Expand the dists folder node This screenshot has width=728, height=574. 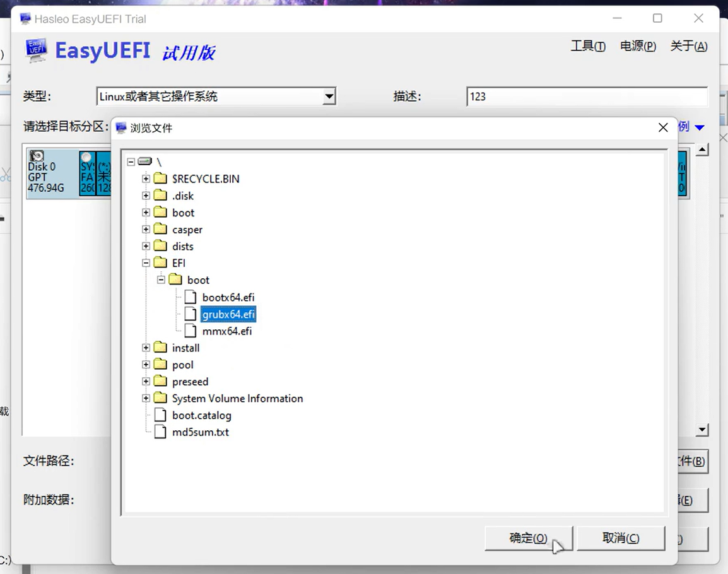tap(146, 246)
